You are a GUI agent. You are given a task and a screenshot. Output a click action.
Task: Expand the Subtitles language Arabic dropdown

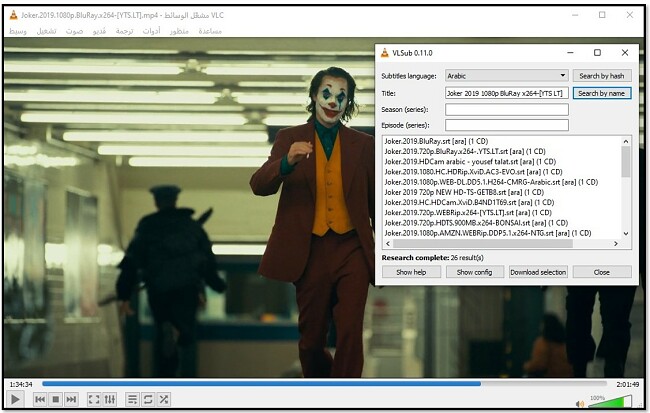507,76
